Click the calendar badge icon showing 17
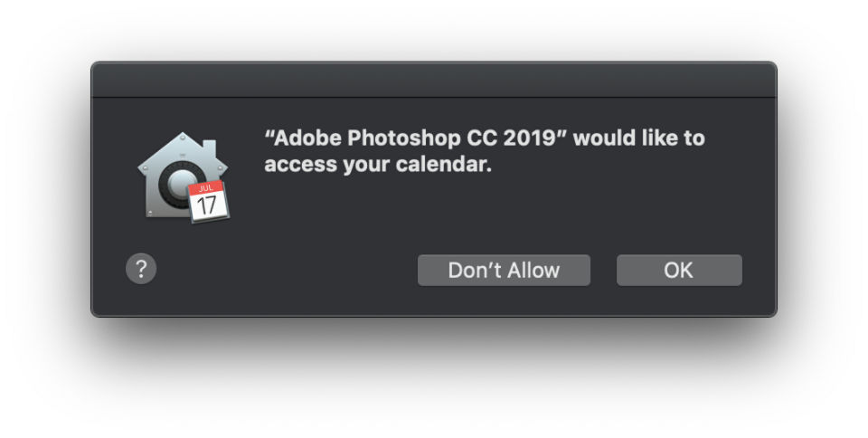Screen dimensions: 868x438 (208, 201)
